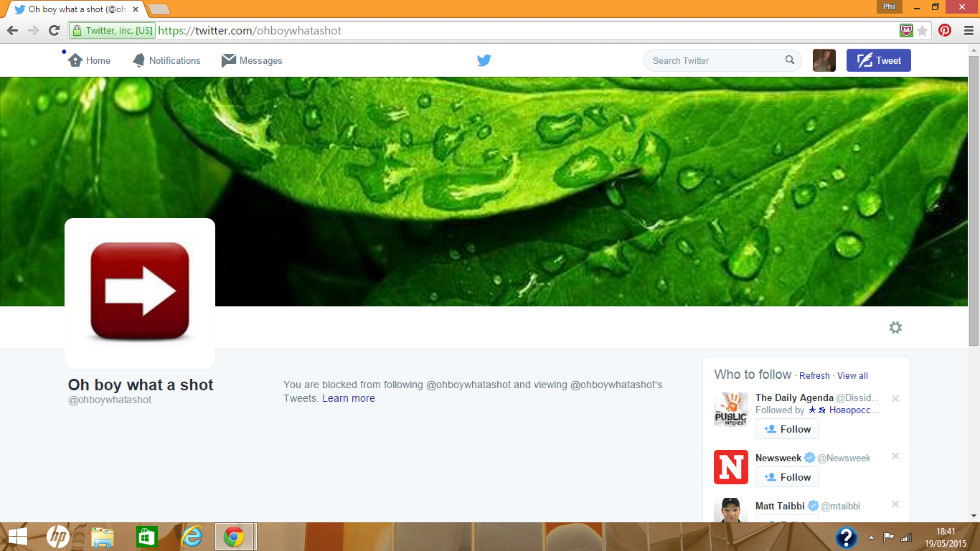The image size is (980, 551).
Task: Open the Newsweek profile name
Action: click(778, 458)
